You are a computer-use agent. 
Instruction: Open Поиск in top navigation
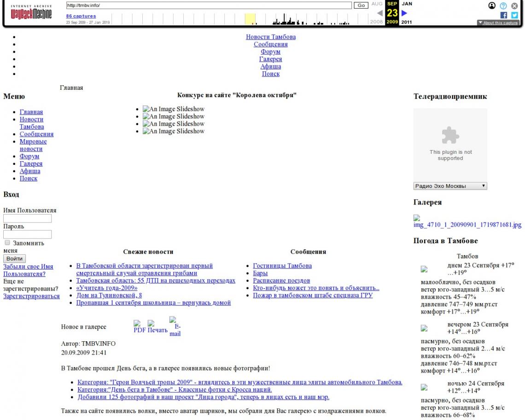[270, 74]
